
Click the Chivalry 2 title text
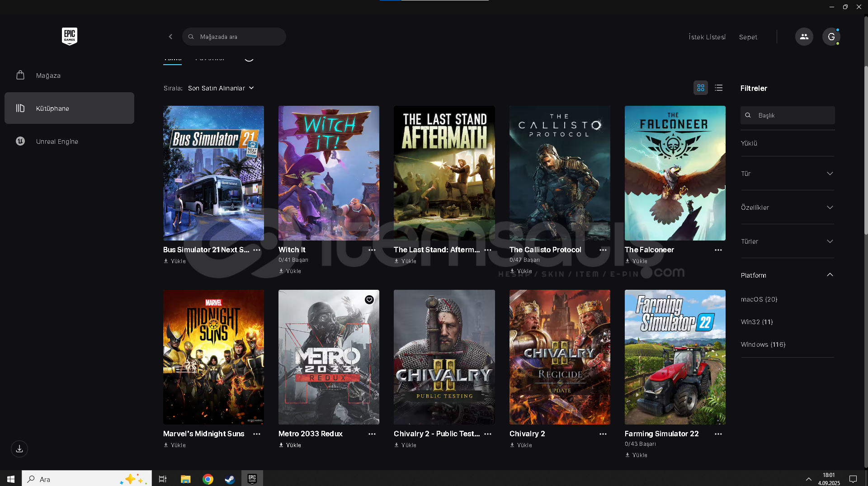tap(527, 434)
